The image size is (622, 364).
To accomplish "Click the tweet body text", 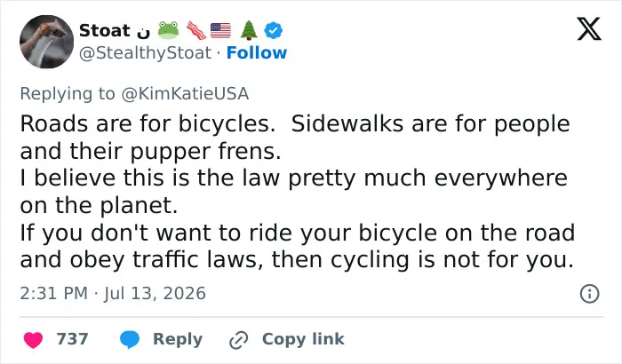I will point(298,192).
